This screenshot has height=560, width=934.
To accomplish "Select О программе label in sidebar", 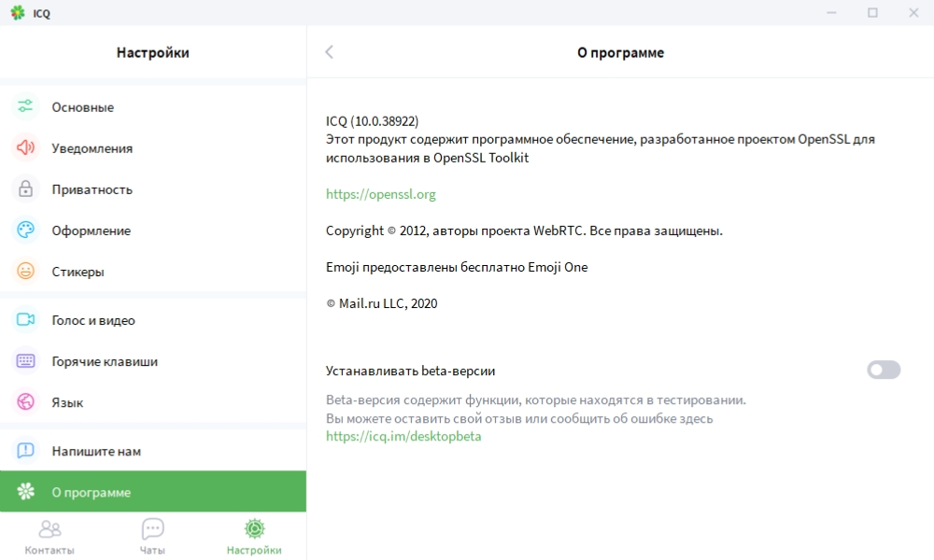I will [92, 492].
